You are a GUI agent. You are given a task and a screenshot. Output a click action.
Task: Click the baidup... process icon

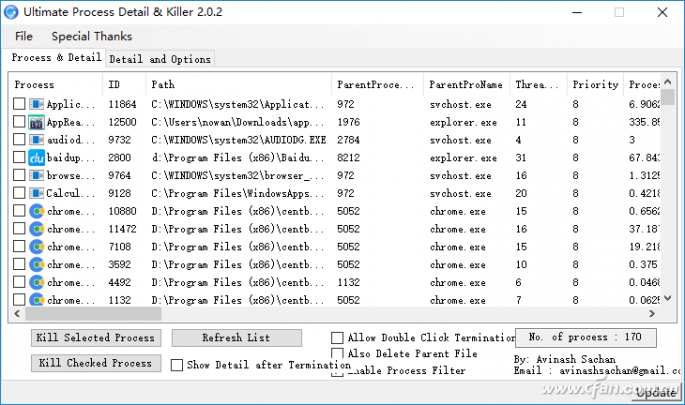tap(37, 158)
